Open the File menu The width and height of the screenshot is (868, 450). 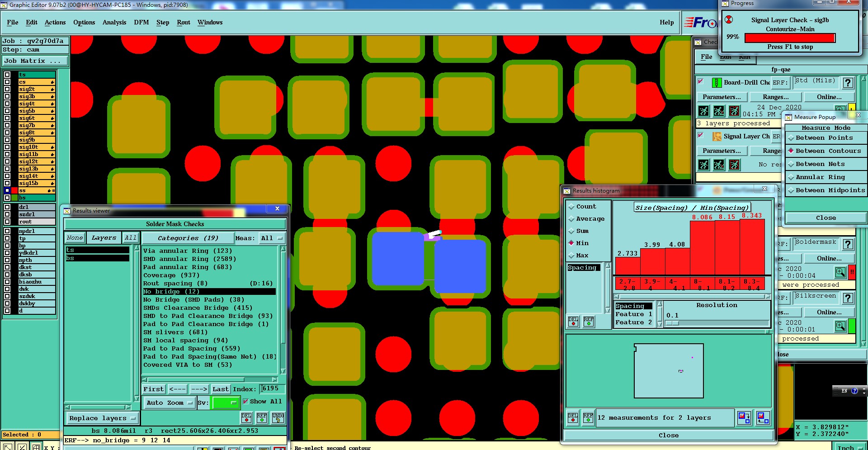click(x=13, y=22)
